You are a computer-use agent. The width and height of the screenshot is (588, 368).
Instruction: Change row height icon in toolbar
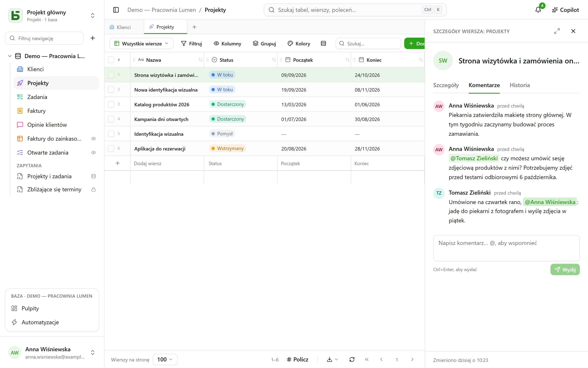[x=323, y=43]
